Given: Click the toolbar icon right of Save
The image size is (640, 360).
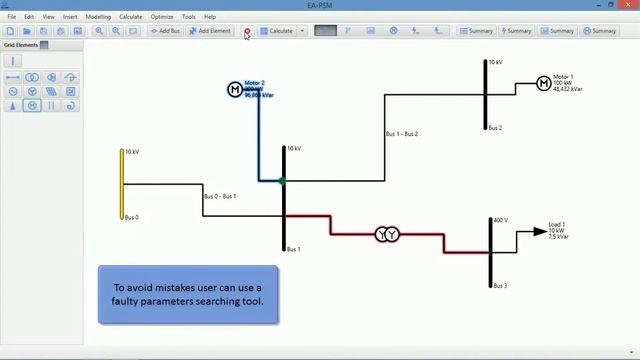Looking at the screenshot, I should (60, 31).
